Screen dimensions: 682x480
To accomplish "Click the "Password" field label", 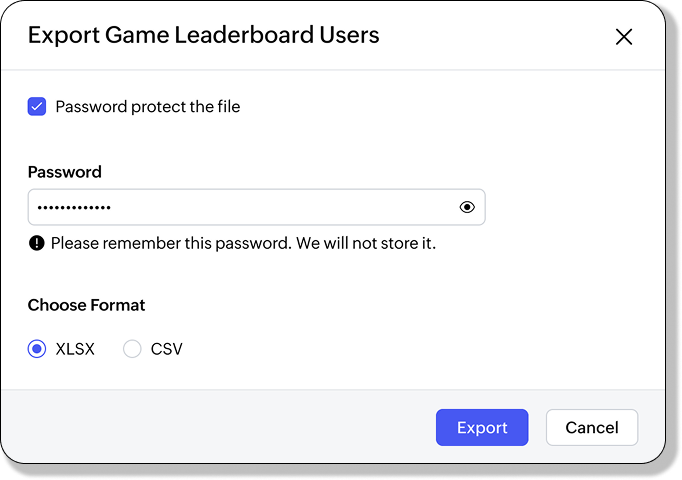I will 65,172.
